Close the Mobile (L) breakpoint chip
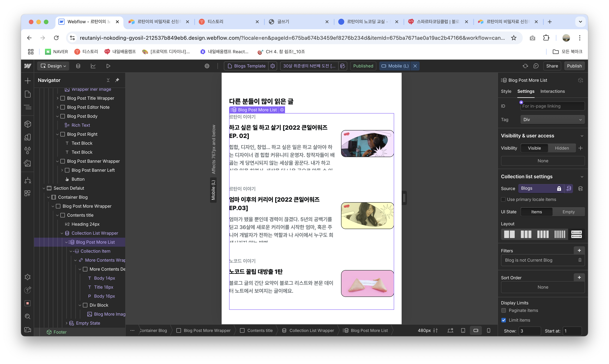Viewport: 609px width, 364px height. [415, 66]
